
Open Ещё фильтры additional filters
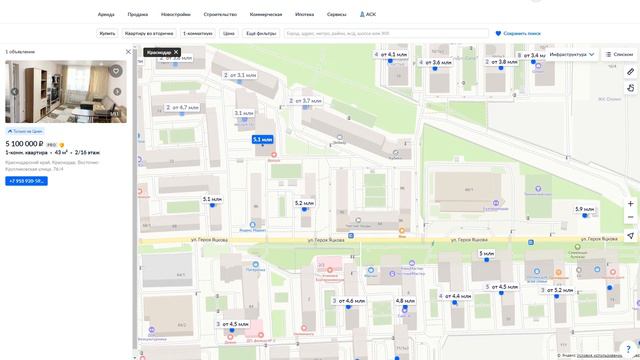pyautogui.click(x=261, y=33)
